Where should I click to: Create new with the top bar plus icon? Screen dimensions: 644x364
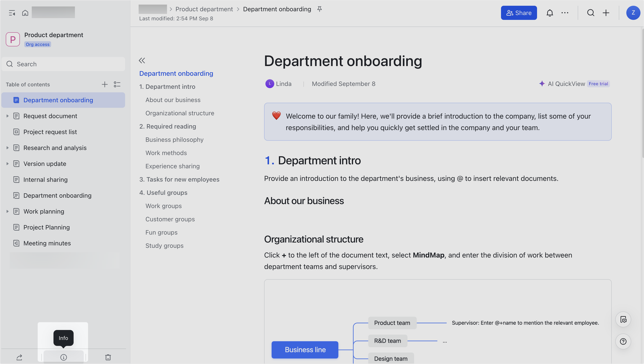(x=606, y=13)
